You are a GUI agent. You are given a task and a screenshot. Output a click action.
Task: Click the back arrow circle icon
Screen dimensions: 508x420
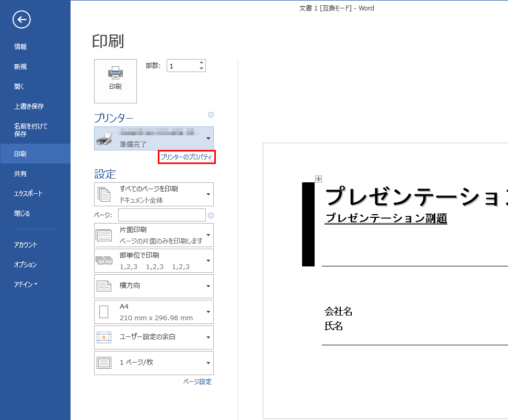pos(21,20)
